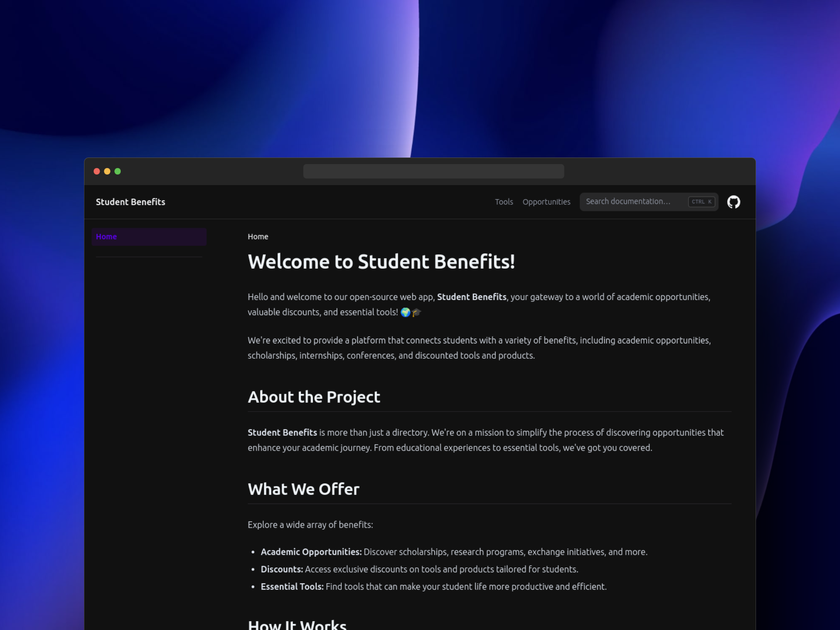Click the What We Offer heading anchor
Screen dimensions: 840x630
304,489
